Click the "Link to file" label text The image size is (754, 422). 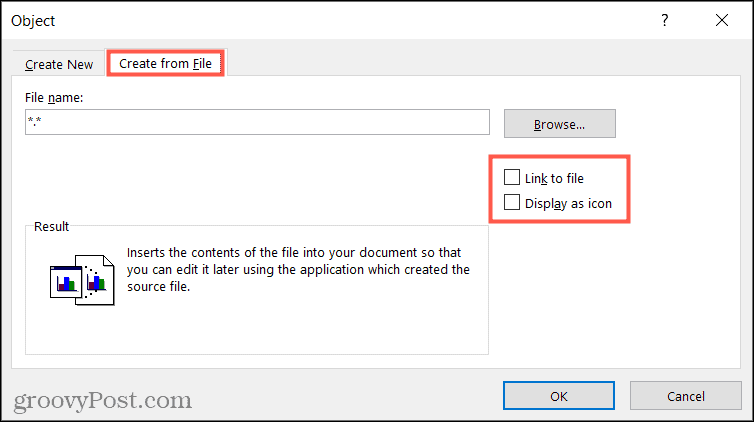(556, 178)
